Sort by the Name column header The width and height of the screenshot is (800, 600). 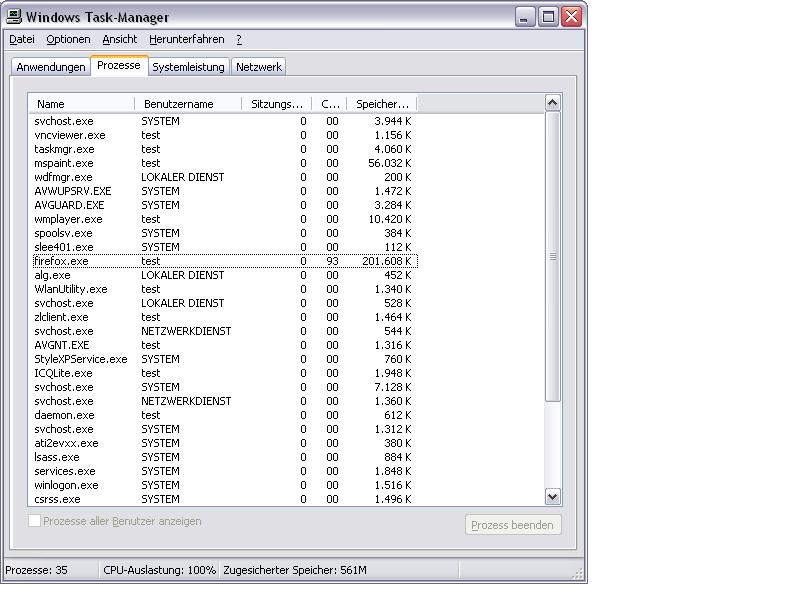click(82, 104)
